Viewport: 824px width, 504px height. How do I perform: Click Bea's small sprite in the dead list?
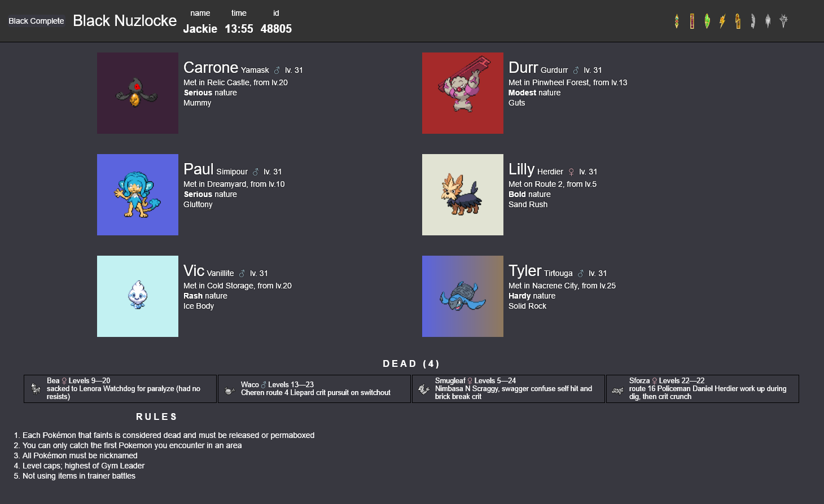tap(36, 389)
